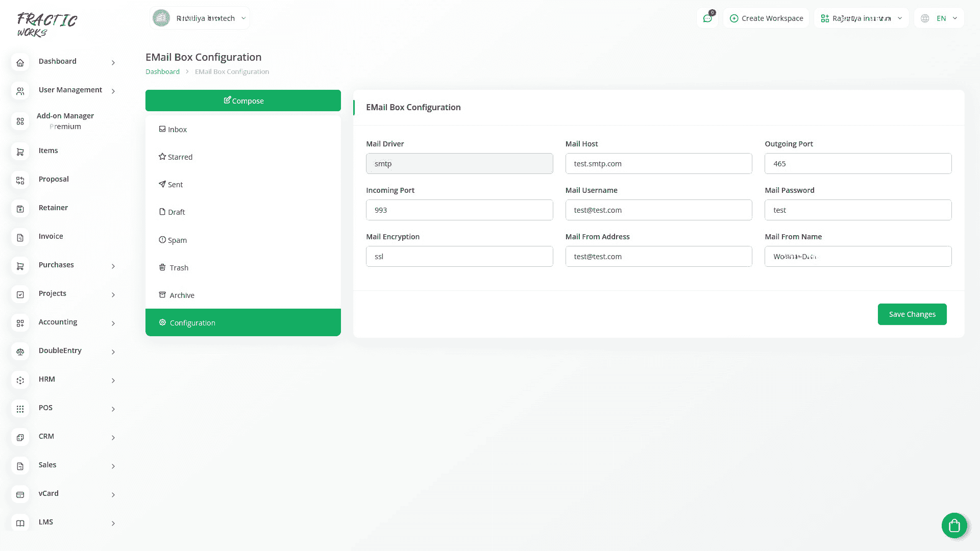Open the EN language dropdown

coord(939,18)
